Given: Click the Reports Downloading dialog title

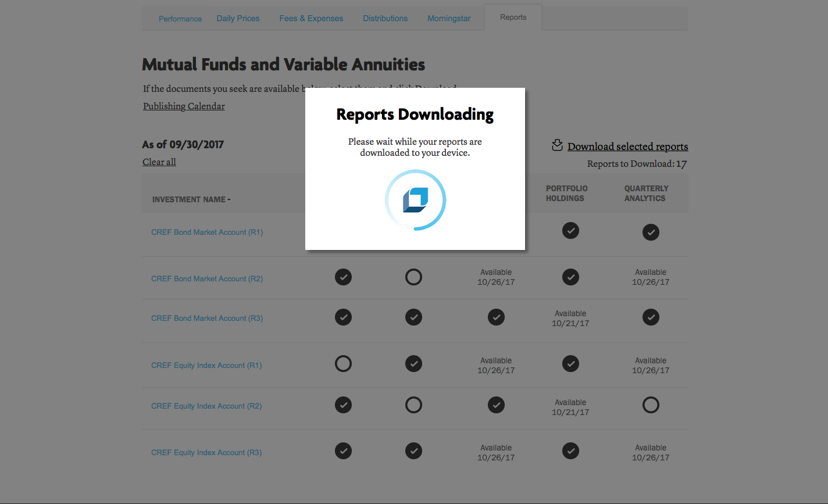Looking at the screenshot, I should click(x=415, y=115).
